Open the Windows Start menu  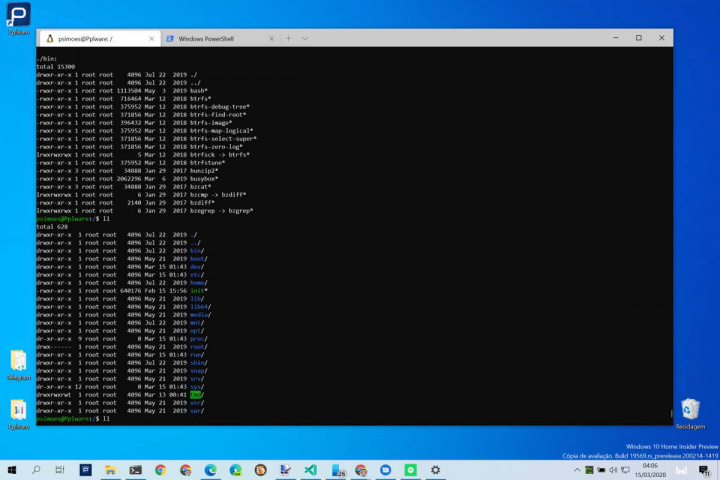12,469
